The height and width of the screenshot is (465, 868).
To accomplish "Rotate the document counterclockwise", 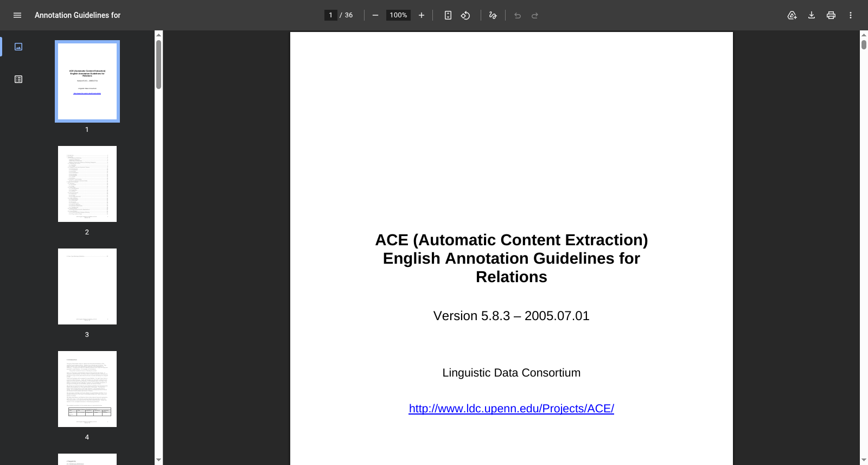I will pyautogui.click(x=465, y=15).
